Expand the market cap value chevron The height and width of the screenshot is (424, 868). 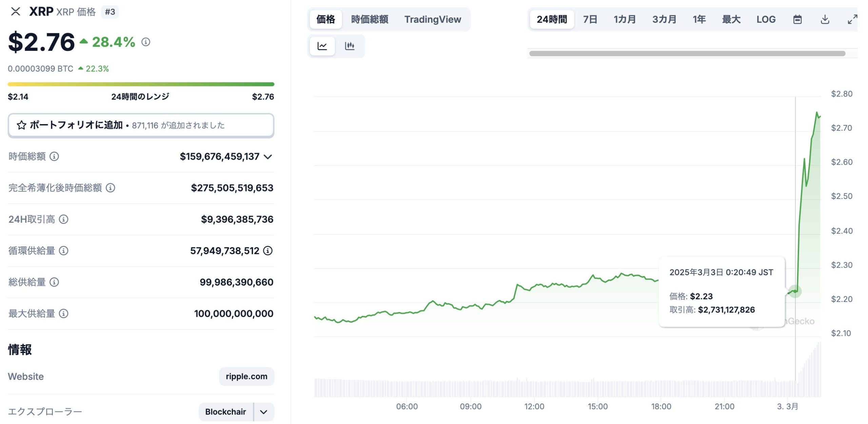[x=268, y=157]
